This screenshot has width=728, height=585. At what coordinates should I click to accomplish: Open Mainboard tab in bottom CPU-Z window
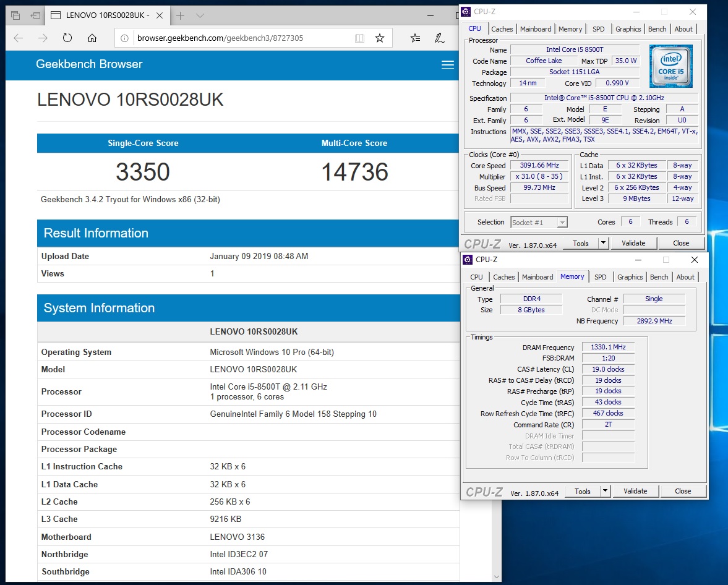(537, 276)
